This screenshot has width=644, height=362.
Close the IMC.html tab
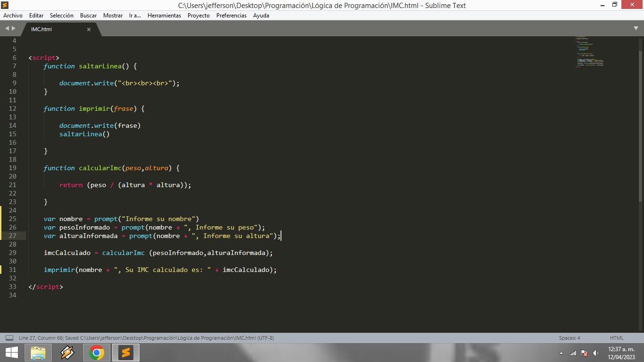pos(89,29)
